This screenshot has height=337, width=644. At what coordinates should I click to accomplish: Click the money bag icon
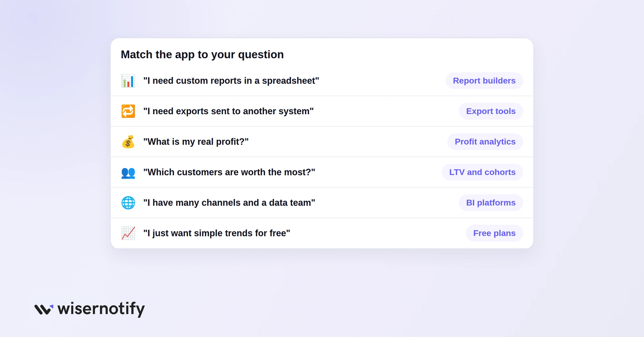128,142
